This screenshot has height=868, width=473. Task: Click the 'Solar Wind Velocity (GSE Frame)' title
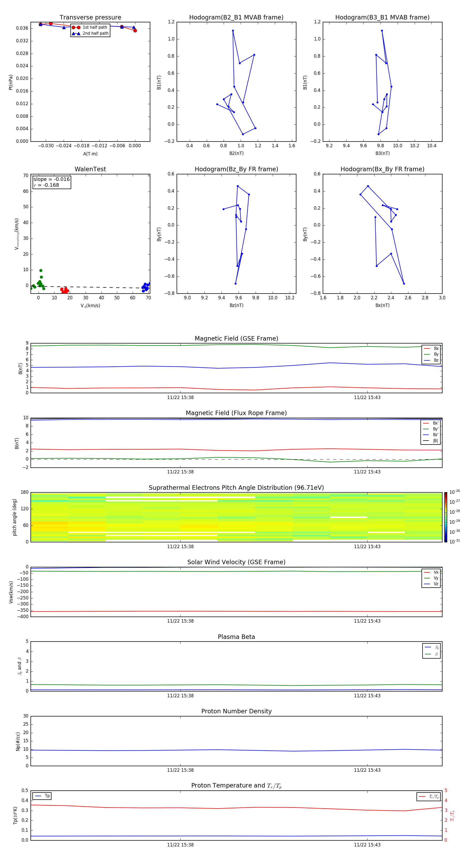pyautogui.click(x=236, y=562)
